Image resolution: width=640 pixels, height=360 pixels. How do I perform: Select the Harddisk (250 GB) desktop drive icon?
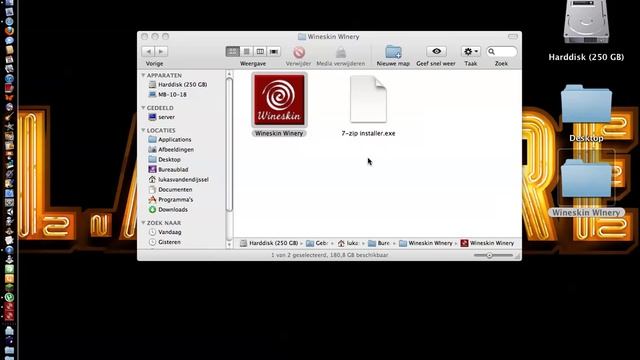(x=586, y=22)
